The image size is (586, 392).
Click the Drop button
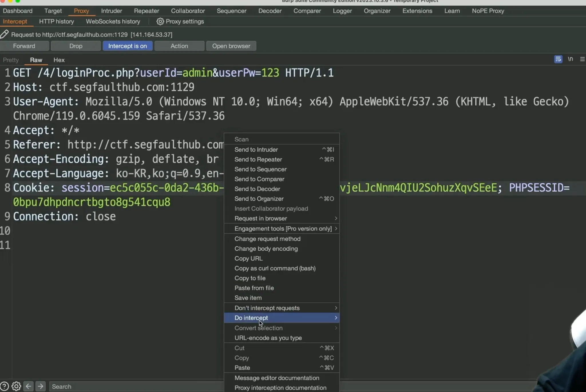pyautogui.click(x=76, y=46)
